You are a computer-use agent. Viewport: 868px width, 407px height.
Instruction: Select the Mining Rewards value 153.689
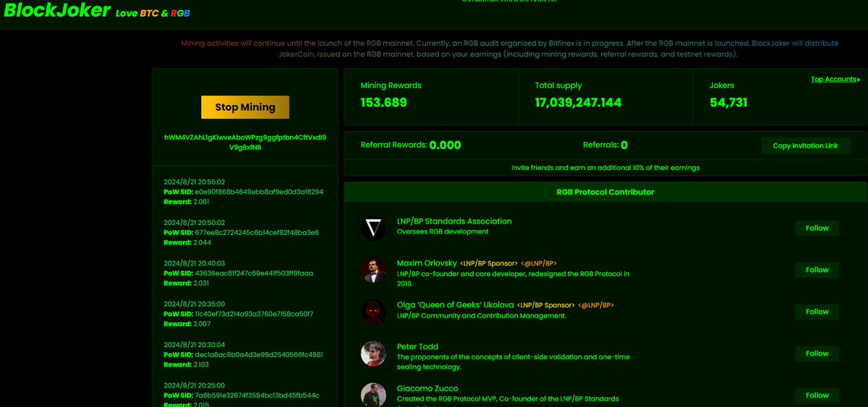[384, 103]
